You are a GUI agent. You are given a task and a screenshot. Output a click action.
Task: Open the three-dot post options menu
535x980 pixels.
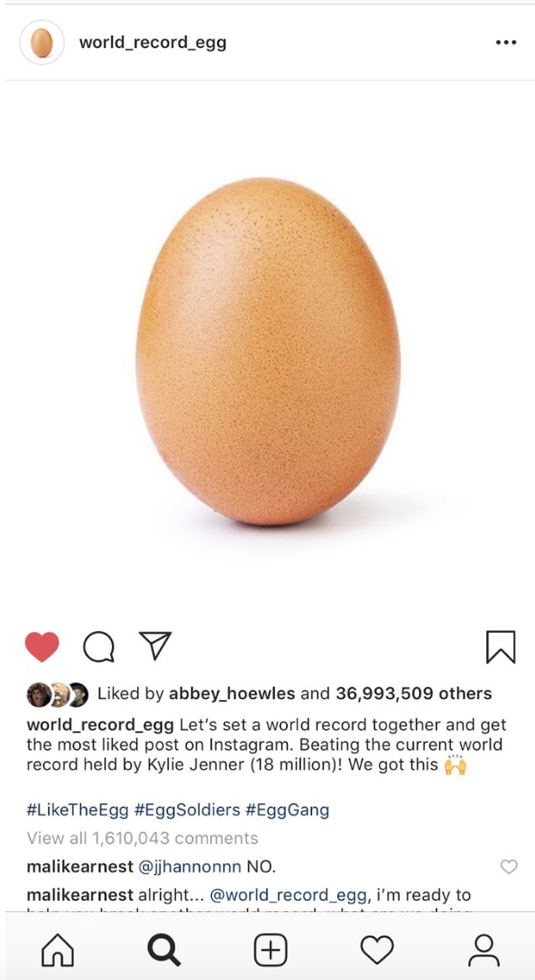click(x=506, y=43)
